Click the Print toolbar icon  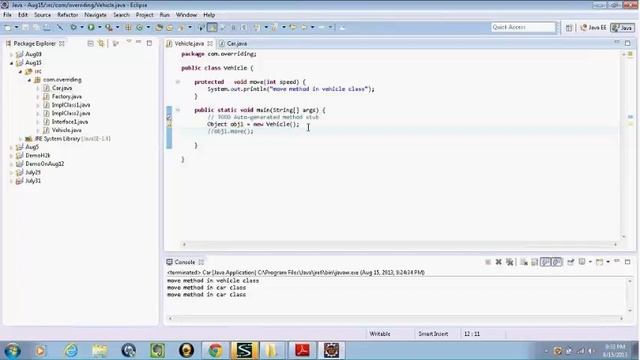click(47, 27)
